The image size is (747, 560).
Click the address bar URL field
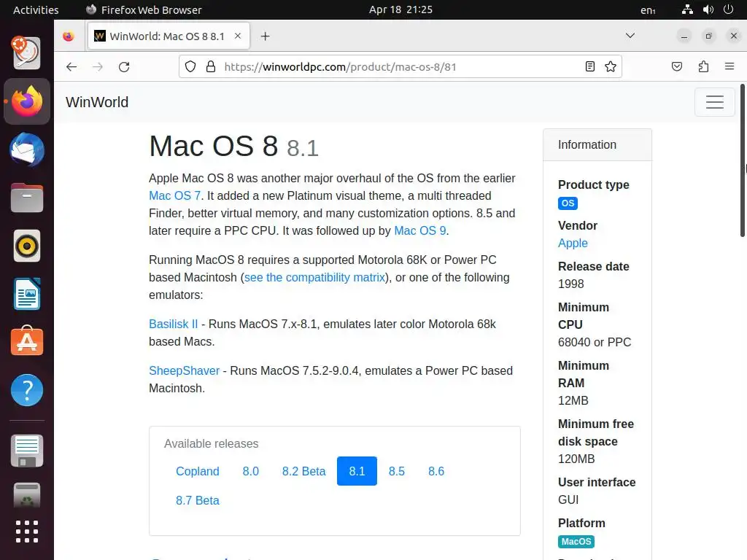[400, 66]
